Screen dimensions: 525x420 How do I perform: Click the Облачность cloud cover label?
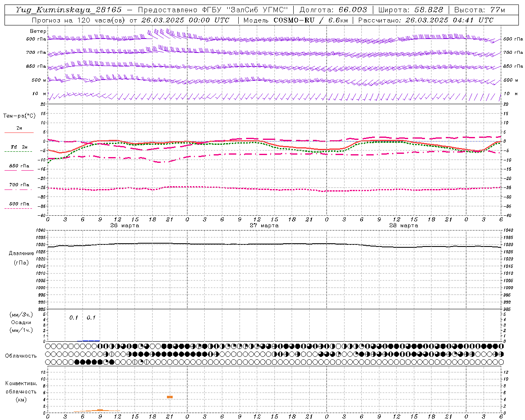pyautogui.click(x=21, y=356)
